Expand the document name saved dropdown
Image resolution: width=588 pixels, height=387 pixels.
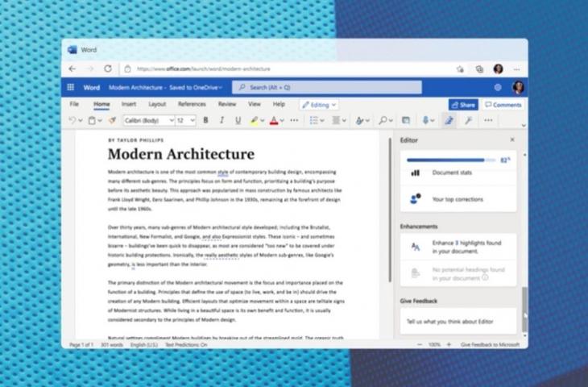221,88
